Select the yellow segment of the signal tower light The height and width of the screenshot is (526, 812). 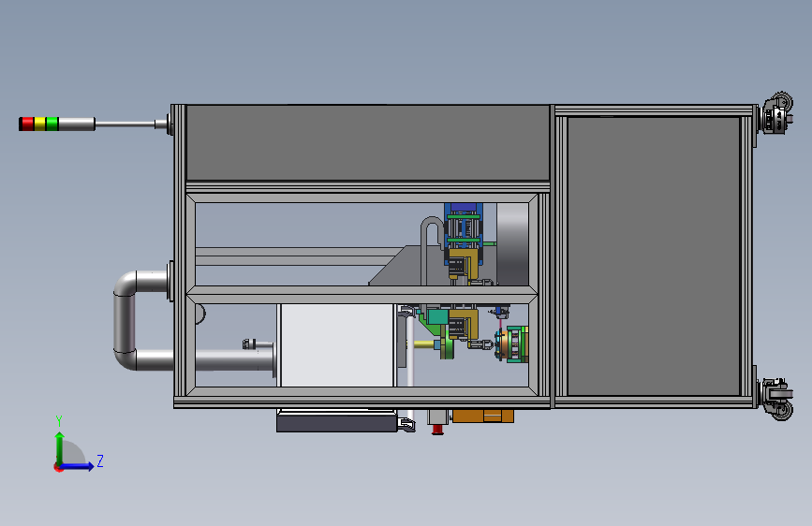click(40, 124)
